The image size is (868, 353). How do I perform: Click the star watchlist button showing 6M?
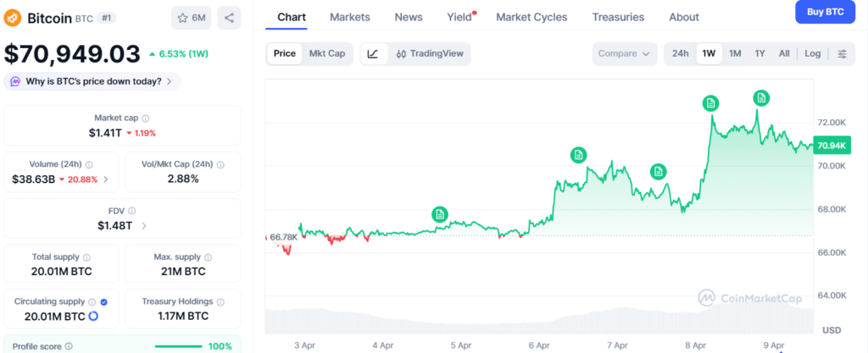[192, 18]
